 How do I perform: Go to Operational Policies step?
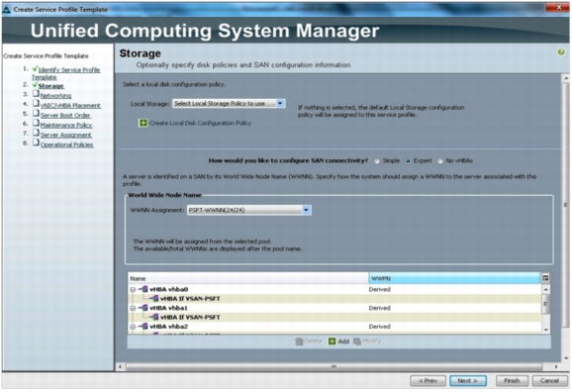tap(66, 145)
